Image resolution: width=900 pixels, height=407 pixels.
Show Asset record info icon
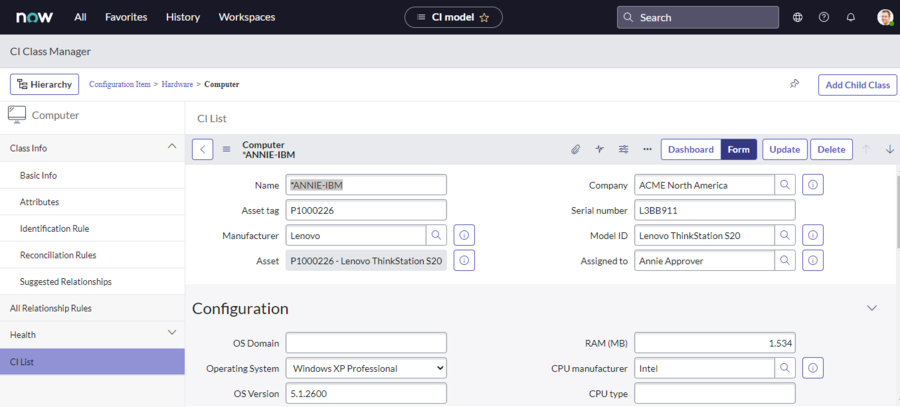pyautogui.click(x=464, y=260)
